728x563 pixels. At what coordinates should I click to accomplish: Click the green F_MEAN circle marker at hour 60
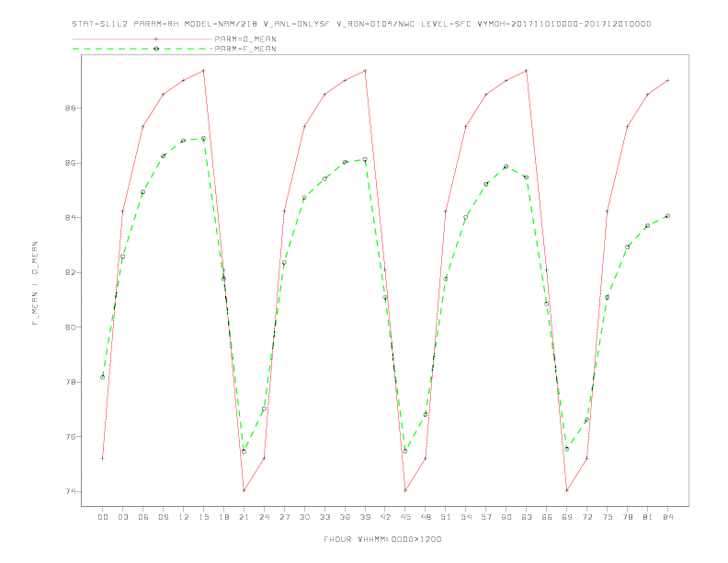(x=506, y=167)
